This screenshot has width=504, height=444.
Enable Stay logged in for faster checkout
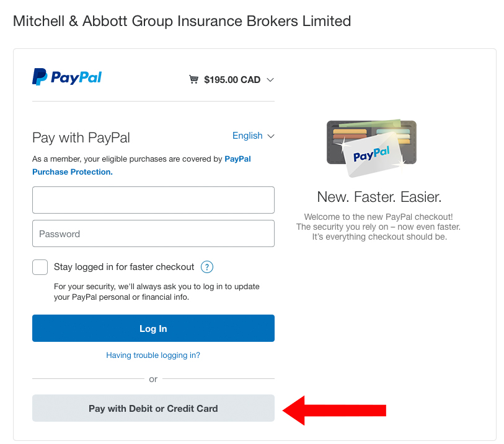coord(40,267)
